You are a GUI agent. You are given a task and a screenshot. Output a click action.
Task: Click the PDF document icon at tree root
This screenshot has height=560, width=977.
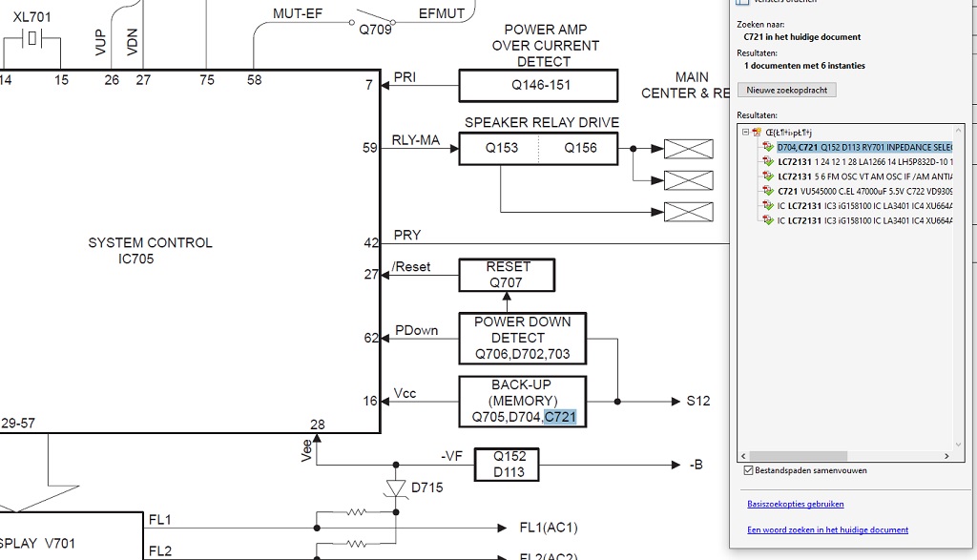click(757, 132)
